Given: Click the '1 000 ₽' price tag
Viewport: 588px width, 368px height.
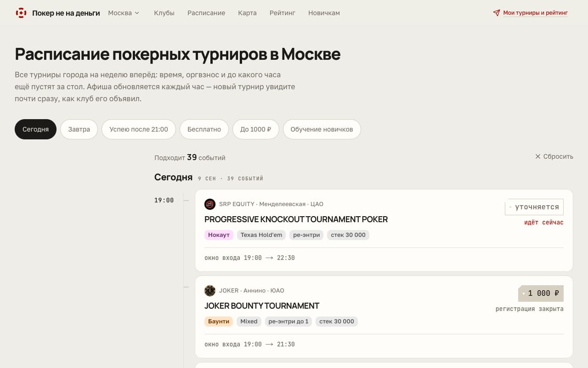Looking at the screenshot, I should point(541,293).
